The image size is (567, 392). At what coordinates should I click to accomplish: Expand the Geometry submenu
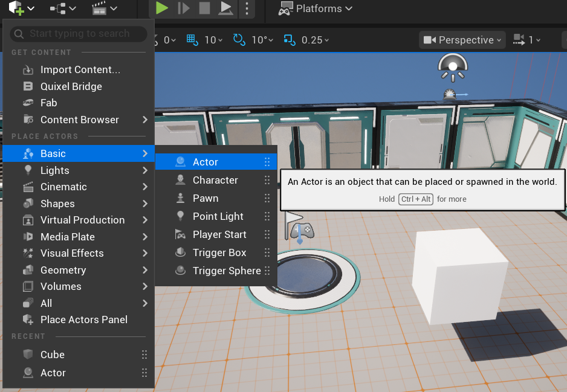coord(79,270)
